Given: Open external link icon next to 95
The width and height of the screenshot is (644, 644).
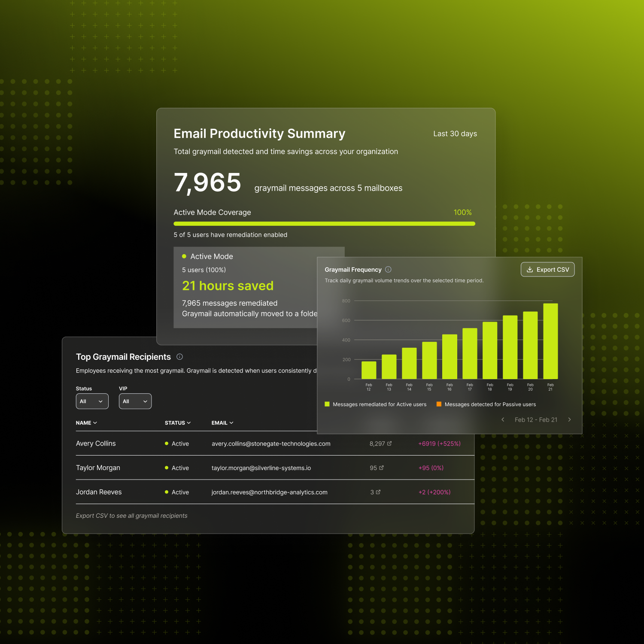Looking at the screenshot, I should tap(381, 468).
